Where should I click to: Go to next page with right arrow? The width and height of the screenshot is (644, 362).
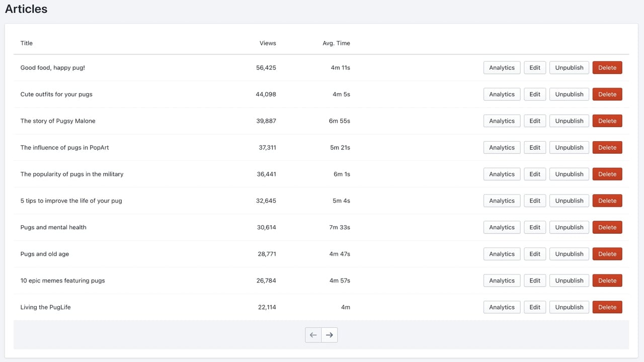[330, 335]
